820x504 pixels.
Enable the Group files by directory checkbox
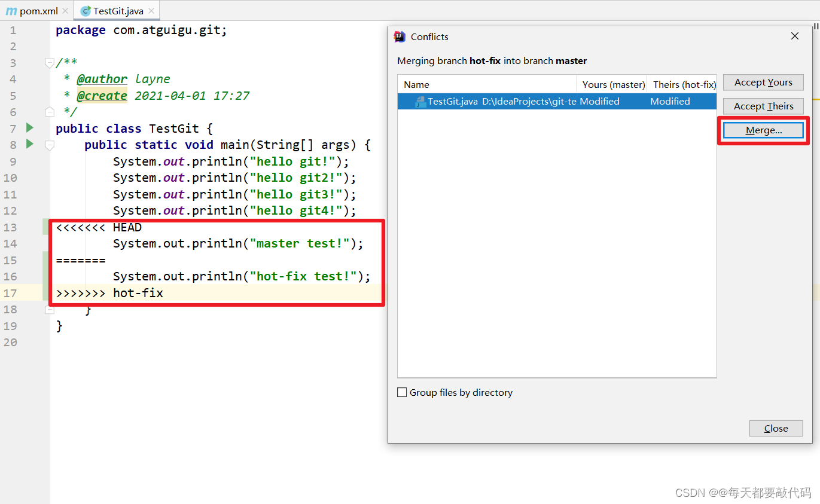403,392
